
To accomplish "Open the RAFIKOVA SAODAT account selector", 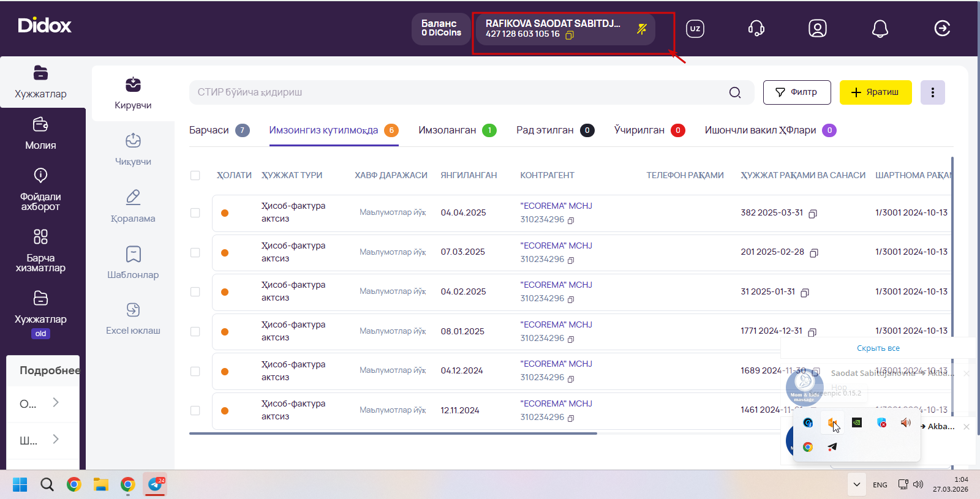I will click(565, 29).
